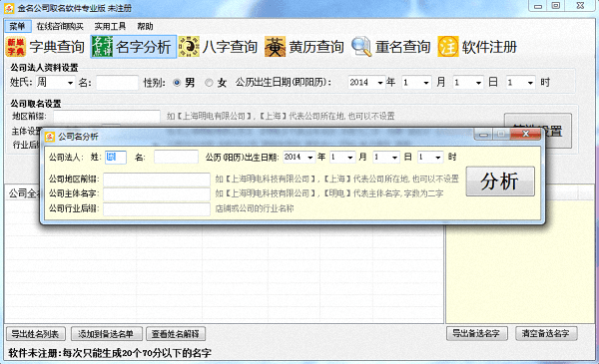
Task: Open 八字查询 bagua icon
Action: click(189, 47)
